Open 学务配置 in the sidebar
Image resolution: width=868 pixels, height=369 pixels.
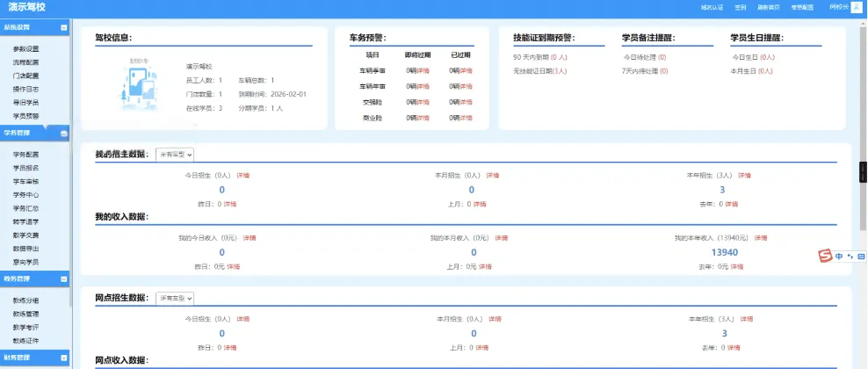[26, 155]
